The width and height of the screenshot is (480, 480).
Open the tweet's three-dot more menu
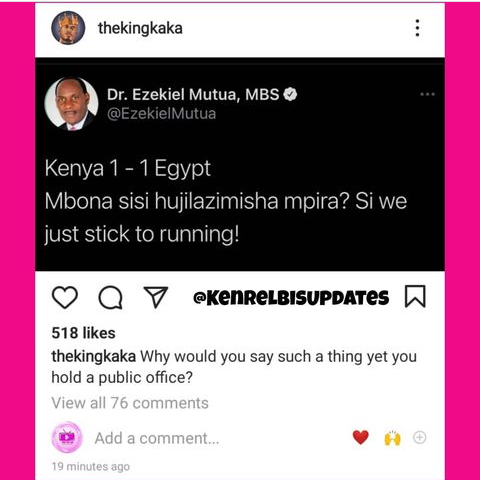click(x=427, y=94)
